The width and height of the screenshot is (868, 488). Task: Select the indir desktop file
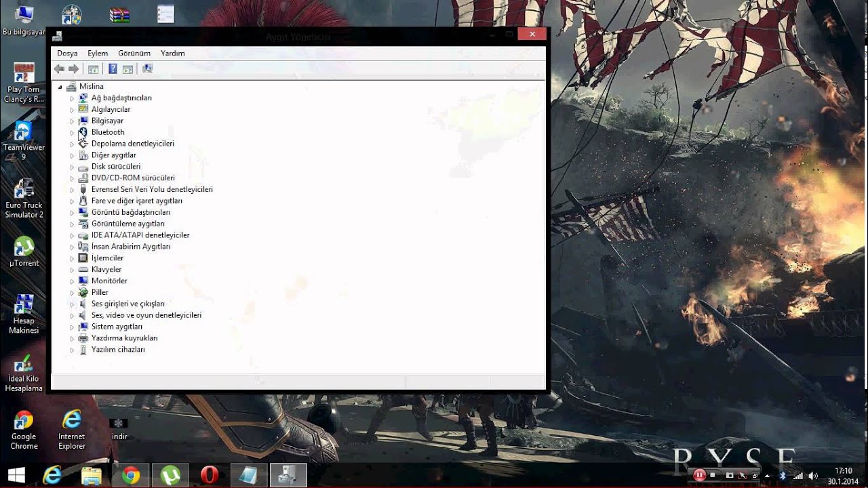pos(119,428)
